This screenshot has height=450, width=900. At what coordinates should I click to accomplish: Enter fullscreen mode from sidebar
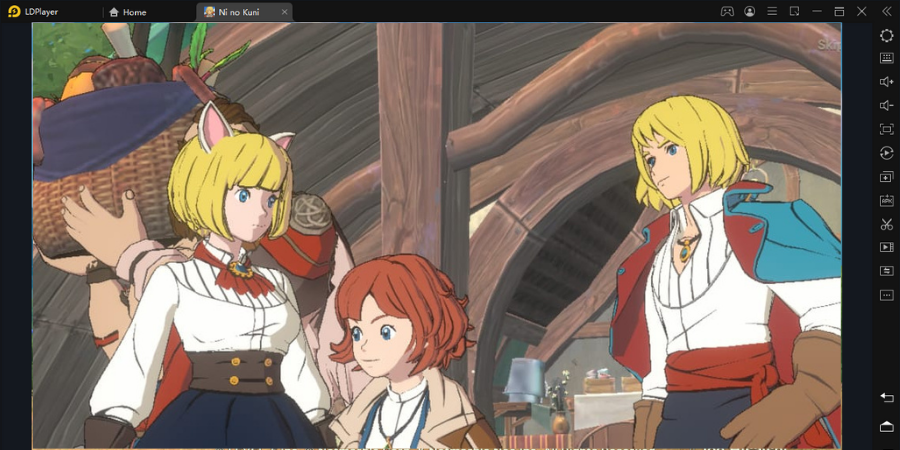[886, 129]
